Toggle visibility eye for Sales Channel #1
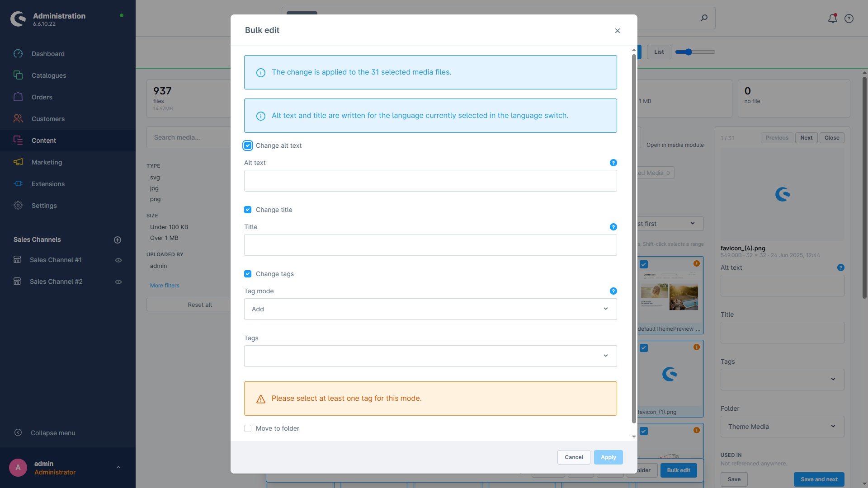The height and width of the screenshot is (488, 868). coord(118,260)
